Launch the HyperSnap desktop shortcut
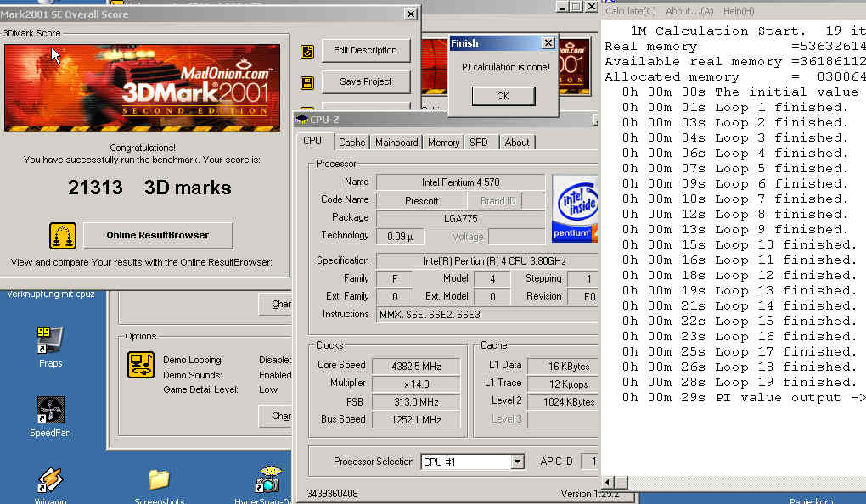The image size is (866, 504). pos(267,484)
